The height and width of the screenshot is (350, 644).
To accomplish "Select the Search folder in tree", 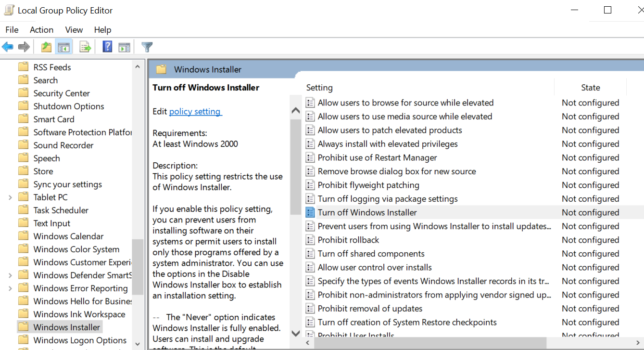I will click(46, 80).
